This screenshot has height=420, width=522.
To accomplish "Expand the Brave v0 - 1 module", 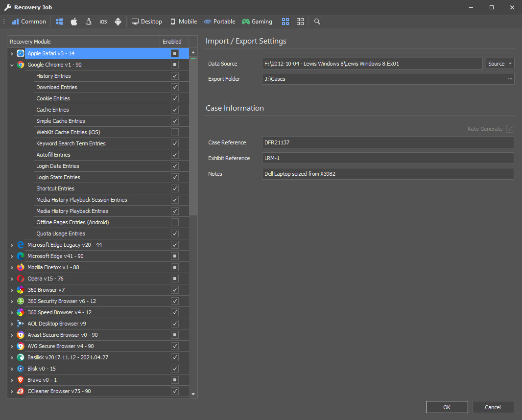I will (x=12, y=380).
